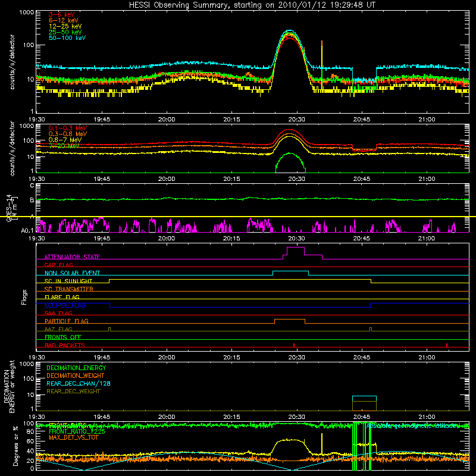
Task: Click the BAD_PACKETS red tick near 20:30
Action: [294, 345]
